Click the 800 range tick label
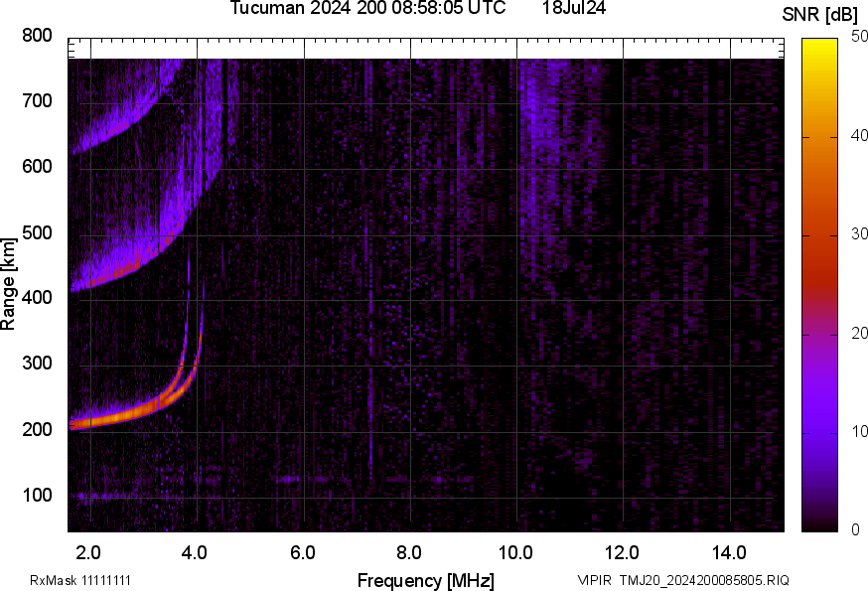Screen dimensions: 868x591 pos(37,36)
